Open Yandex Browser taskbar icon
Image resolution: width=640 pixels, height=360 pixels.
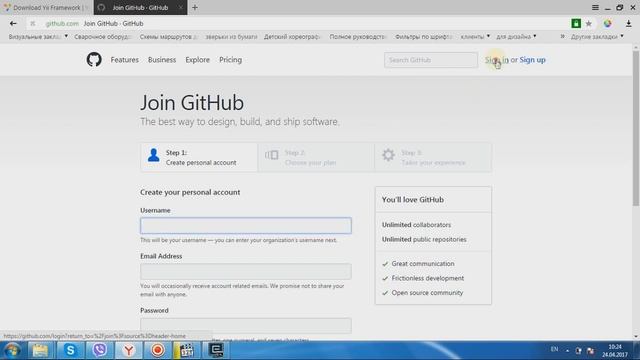(x=129, y=350)
